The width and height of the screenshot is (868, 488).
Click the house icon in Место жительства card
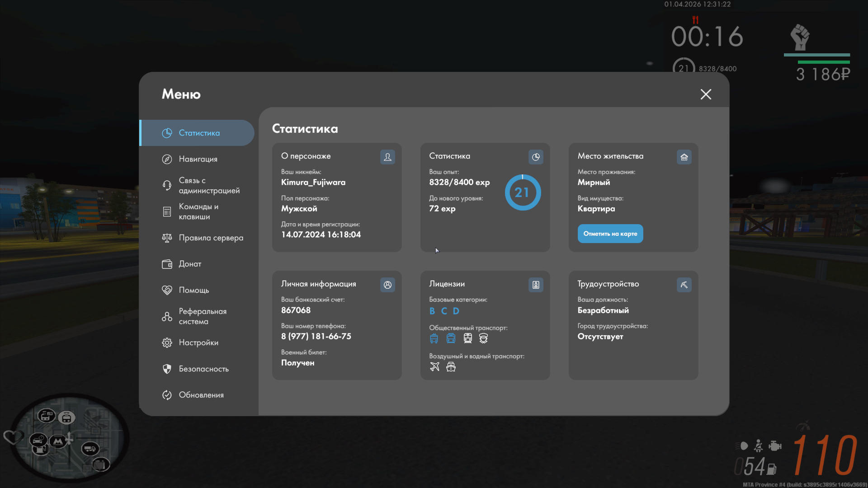[x=684, y=157]
